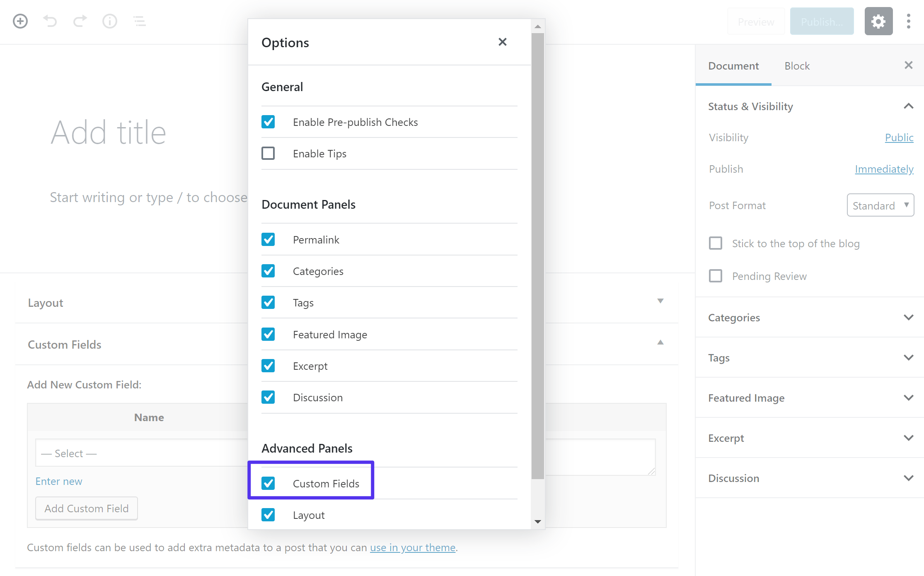
Task: Switch to the Block tab in sidebar
Action: [796, 66]
